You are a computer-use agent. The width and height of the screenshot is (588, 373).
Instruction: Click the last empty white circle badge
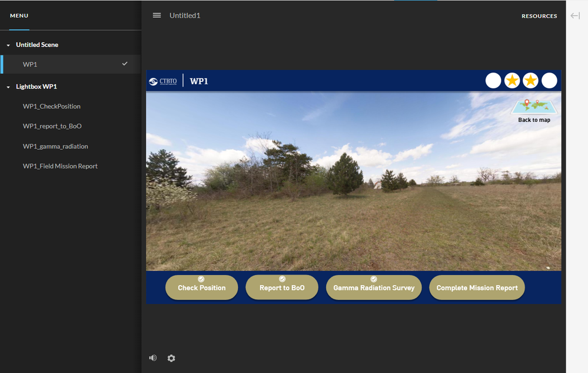549,81
